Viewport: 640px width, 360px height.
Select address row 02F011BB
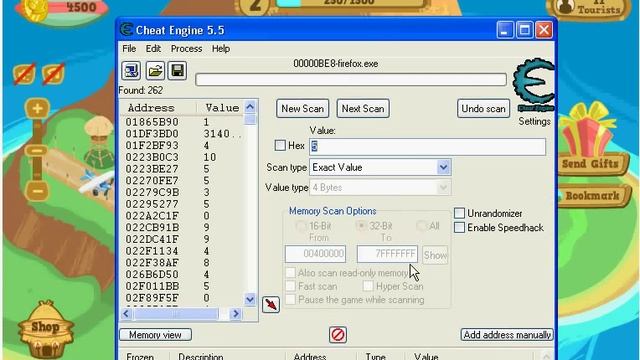click(x=182, y=287)
